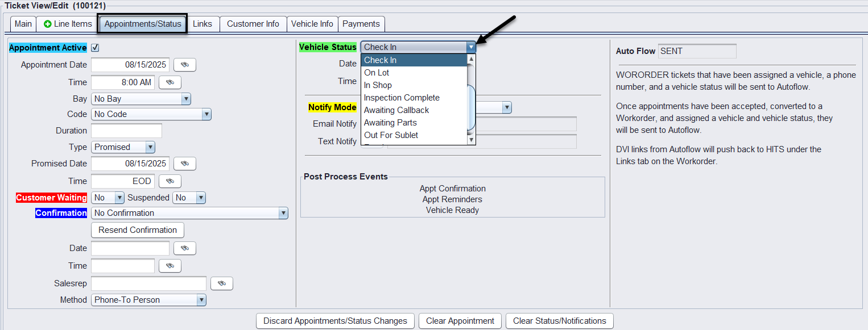Click binoculars icon beside the EOD time field
This screenshot has width=868, height=330.
pos(170,181)
